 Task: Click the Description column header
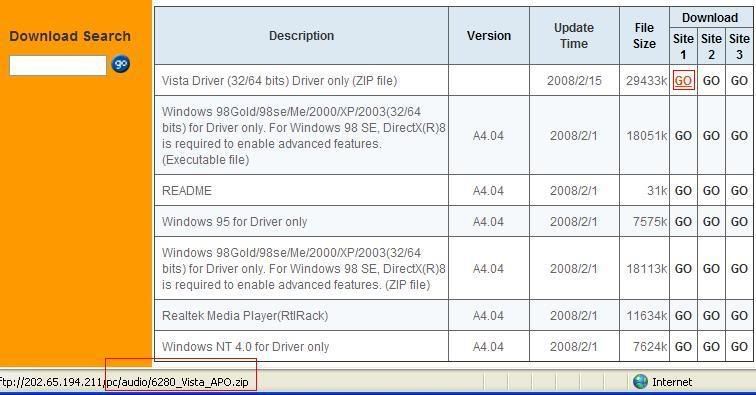(x=301, y=36)
